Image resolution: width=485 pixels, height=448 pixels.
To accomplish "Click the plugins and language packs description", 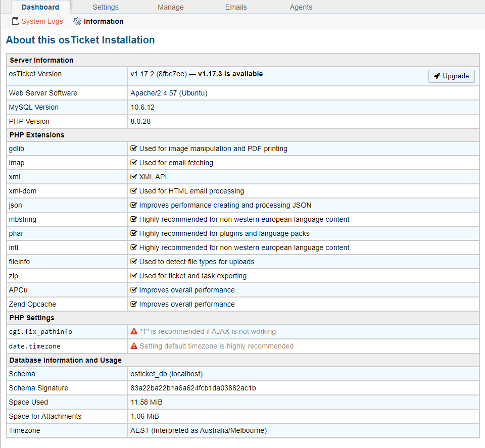I will [x=224, y=233].
